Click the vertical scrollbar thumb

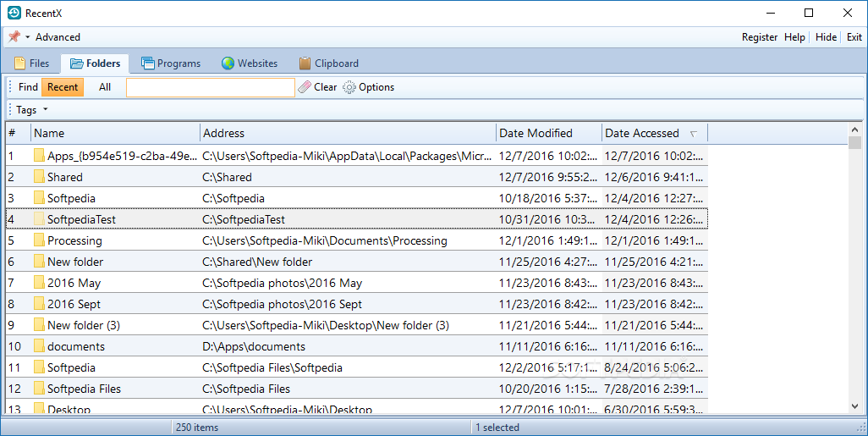tap(854, 143)
